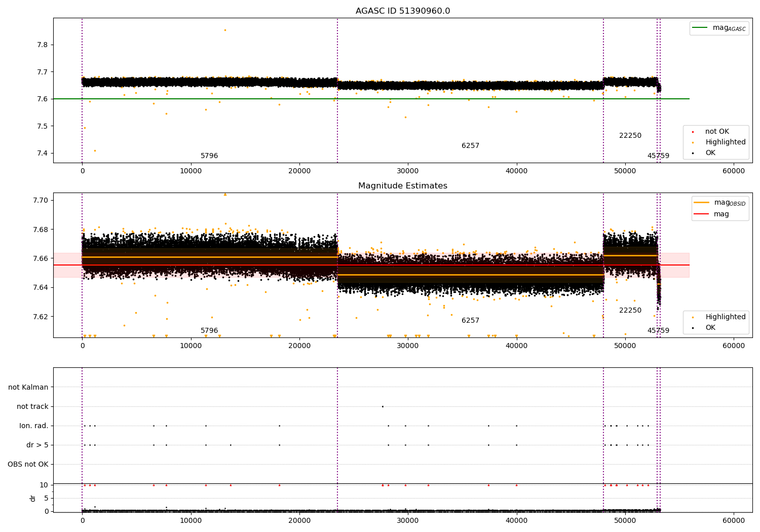The image size is (760, 532).
Task: Select 'Highlighted' entry in Magnitude Estimates legend
Action: tap(726, 317)
